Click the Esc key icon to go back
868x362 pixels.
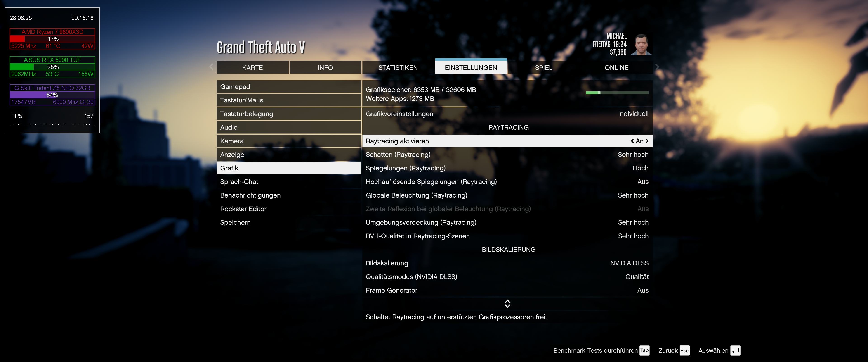[x=684, y=350]
